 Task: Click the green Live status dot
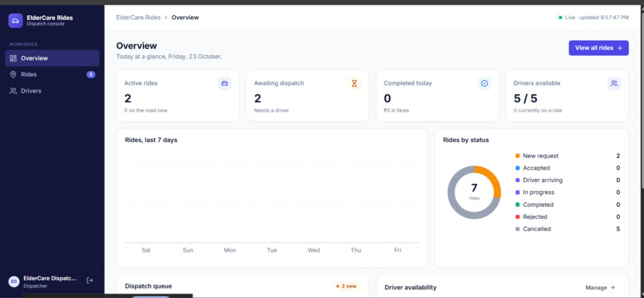click(560, 18)
